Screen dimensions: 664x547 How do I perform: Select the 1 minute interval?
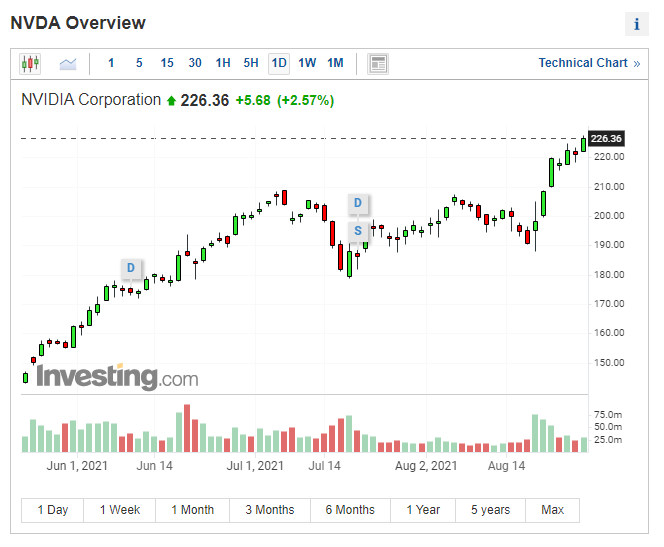tap(111, 63)
